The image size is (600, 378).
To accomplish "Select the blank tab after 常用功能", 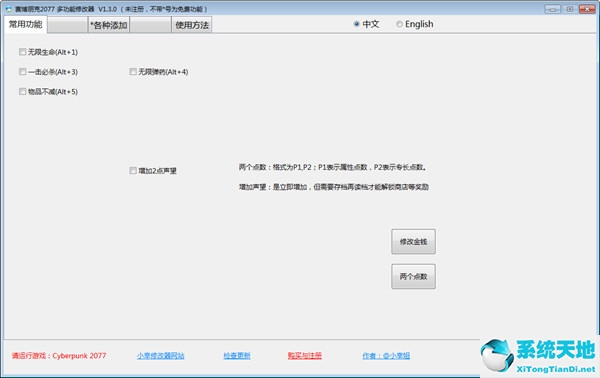I will (x=67, y=25).
